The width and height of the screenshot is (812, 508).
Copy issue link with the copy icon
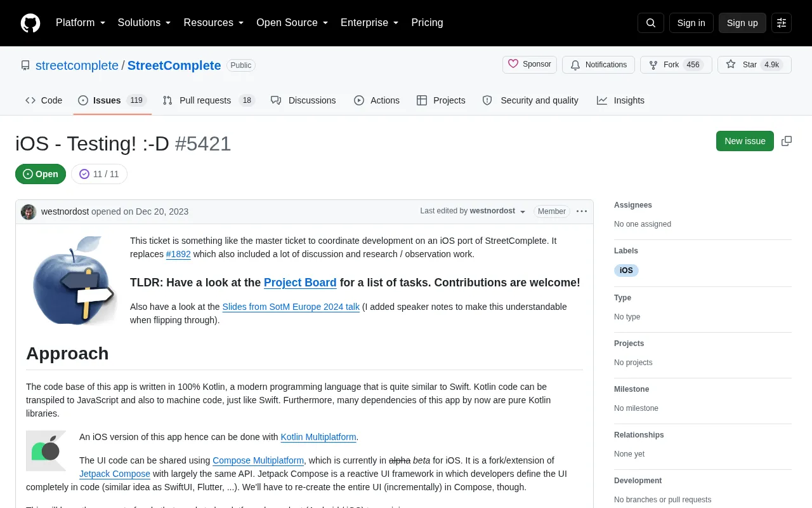point(787,141)
